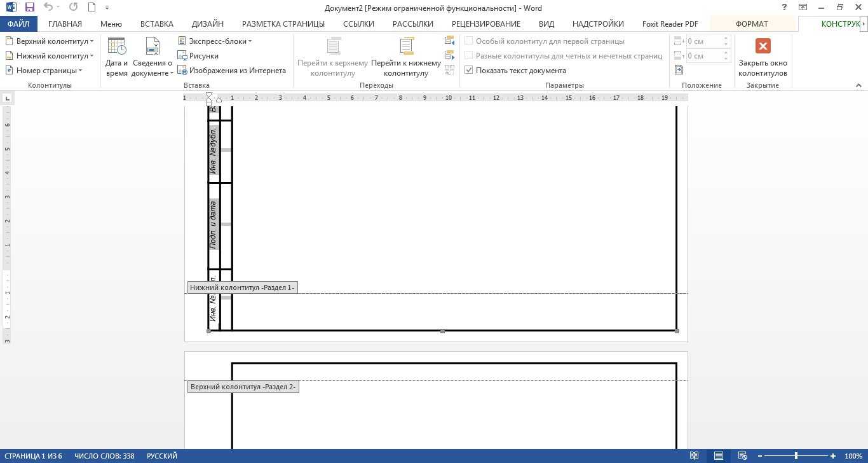Click the tab selector at the ruler corner
Image resolution: width=868 pixels, height=463 pixels.
[8, 98]
